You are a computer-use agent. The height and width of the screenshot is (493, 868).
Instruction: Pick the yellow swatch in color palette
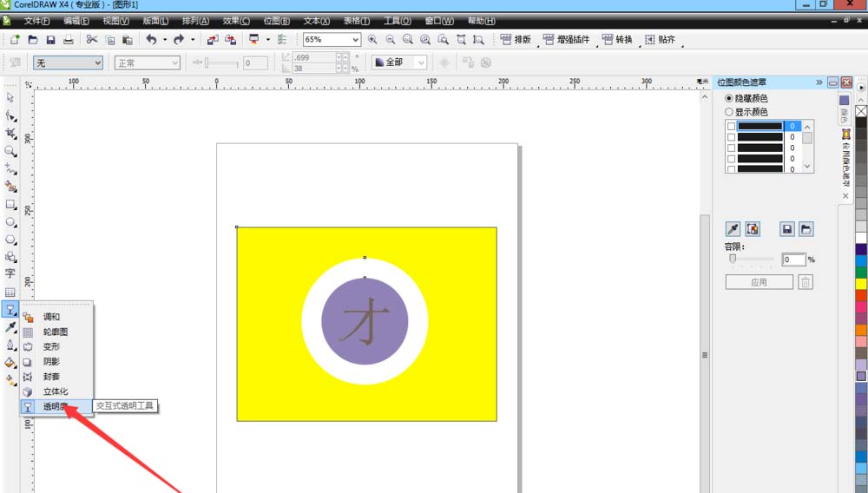click(x=861, y=284)
